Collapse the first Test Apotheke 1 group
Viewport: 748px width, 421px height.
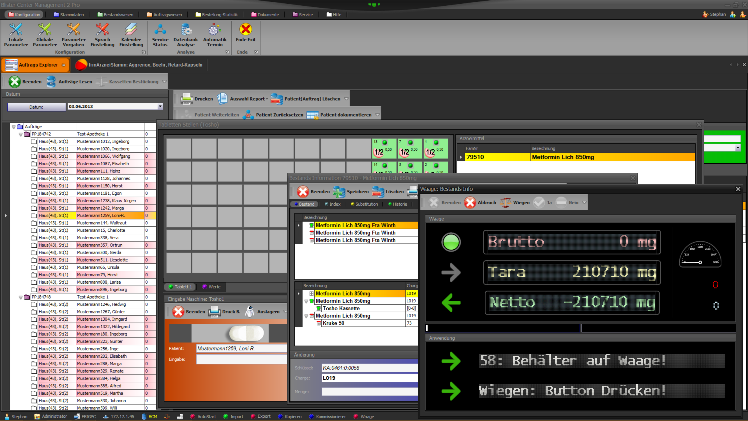point(21,134)
